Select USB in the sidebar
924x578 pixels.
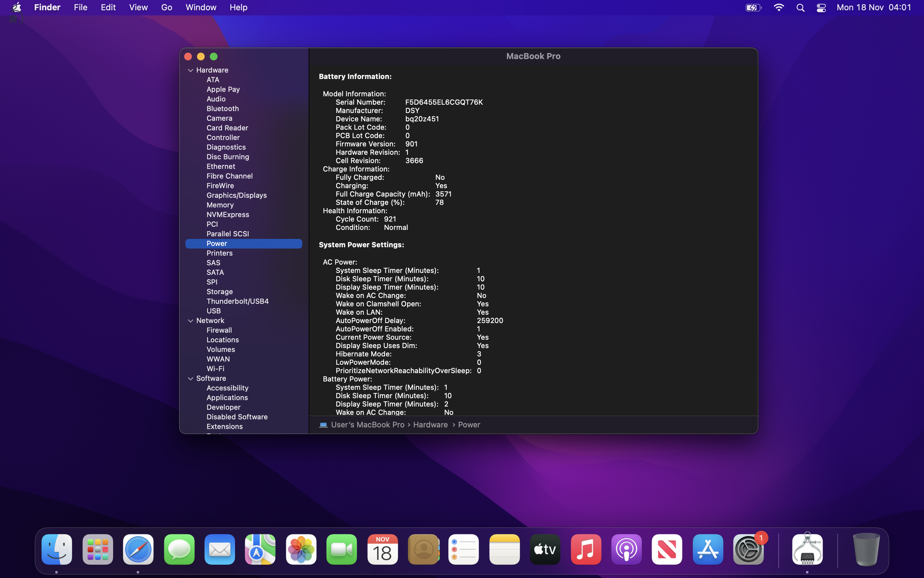tap(213, 311)
